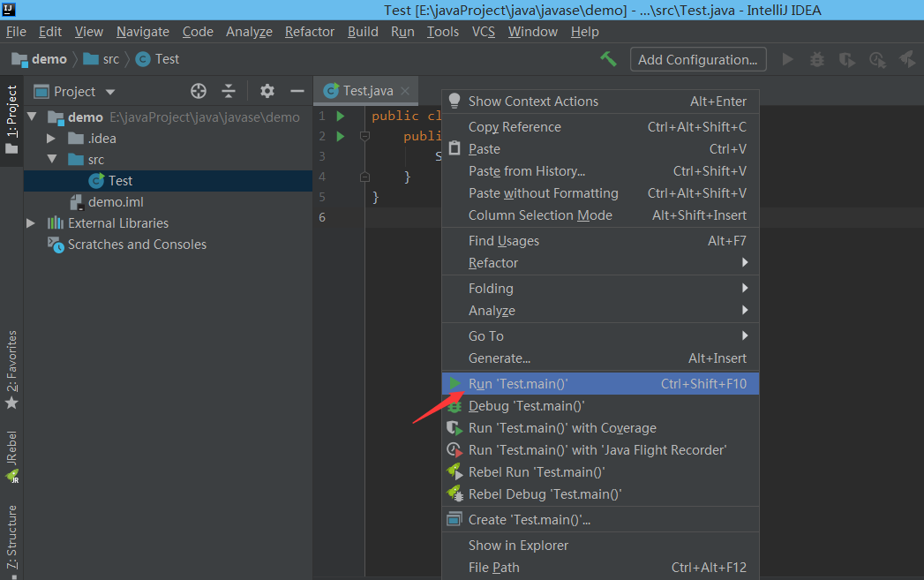Open the Build menu

pyautogui.click(x=363, y=32)
